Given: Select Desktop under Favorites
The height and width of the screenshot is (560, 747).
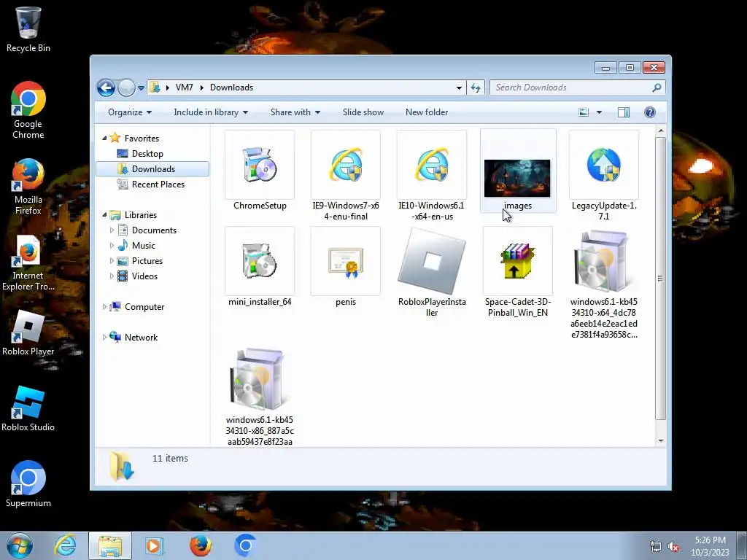Looking at the screenshot, I should (147, 154).
